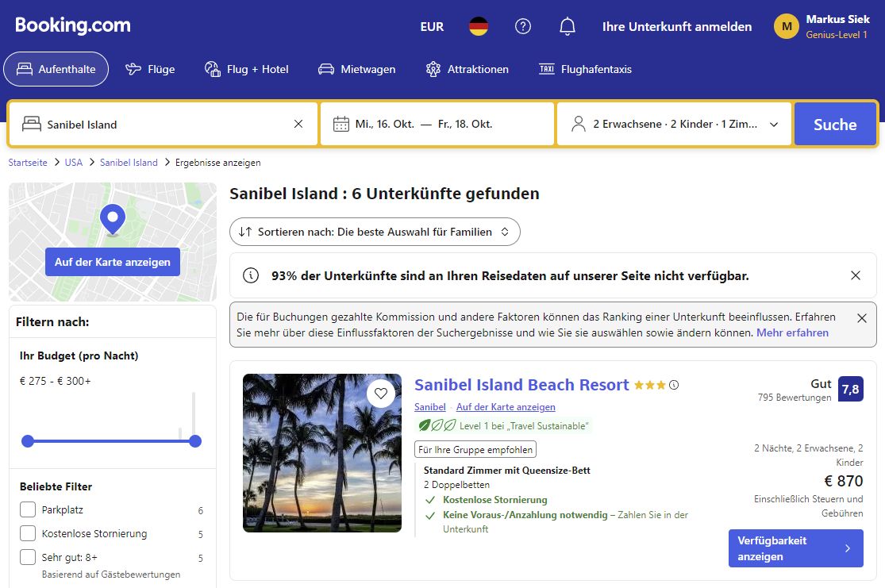Clear the Sanibel Island destination field
The height and width of the screenshot is (588, 885).
(298, 124)
